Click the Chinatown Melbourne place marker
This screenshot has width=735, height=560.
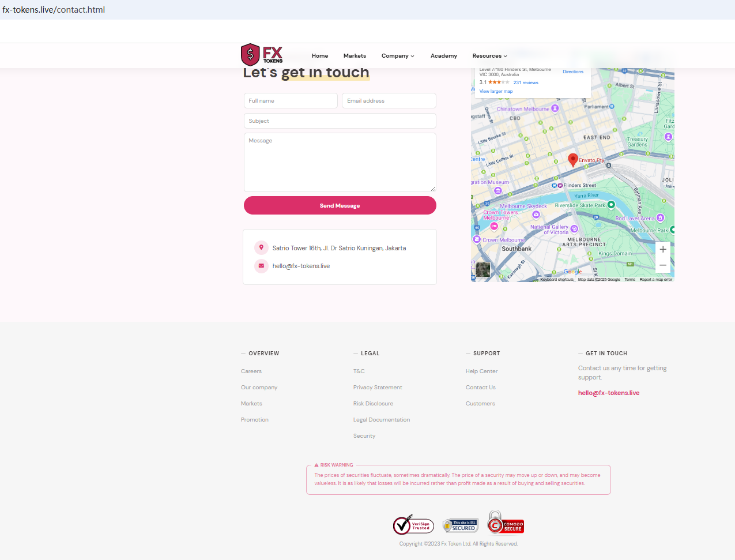555,108
